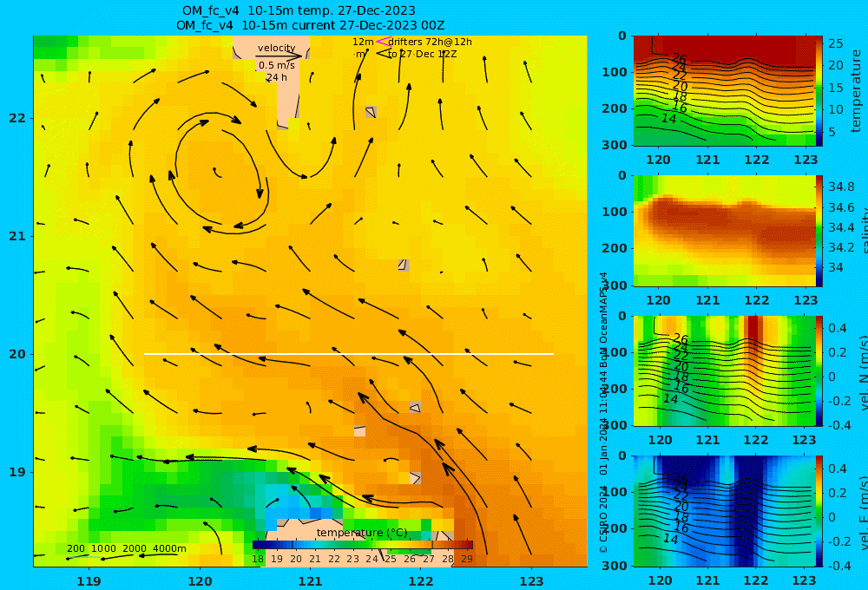
Task: Click the main map longitude label "119"
Action: (x=89, y=581)
